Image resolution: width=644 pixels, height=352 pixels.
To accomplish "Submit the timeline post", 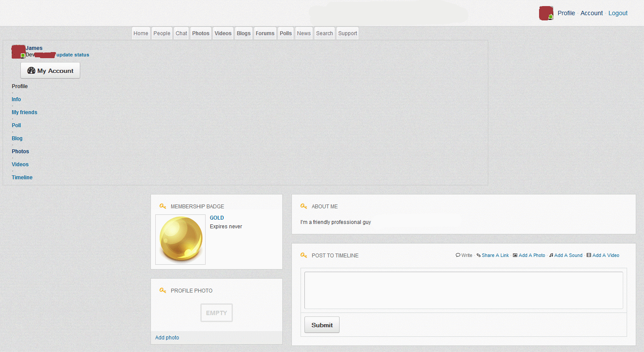I will click(322, 325).
